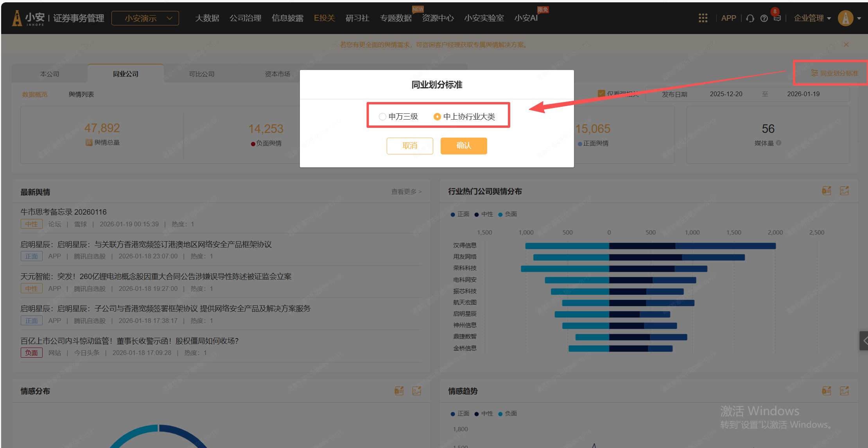Open the messages icon with red badge
Viewport: 868px width, 448px height.
pyautogui.click(x=777, y=18)
